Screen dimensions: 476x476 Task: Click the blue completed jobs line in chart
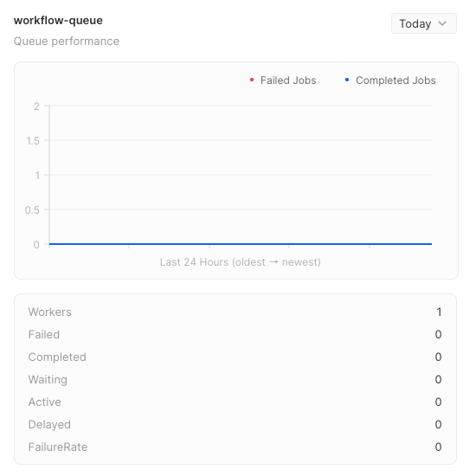[x=241, y=244]
